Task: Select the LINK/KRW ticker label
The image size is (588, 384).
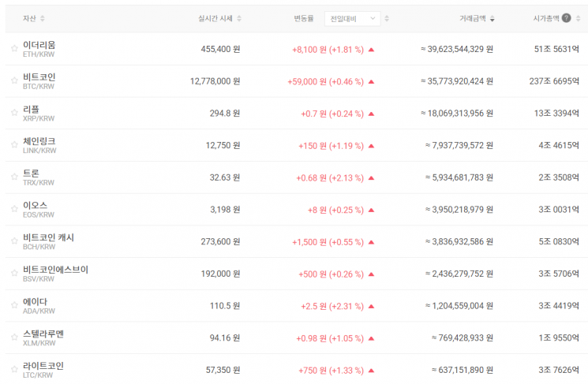Action: click(x=39, y=151)
